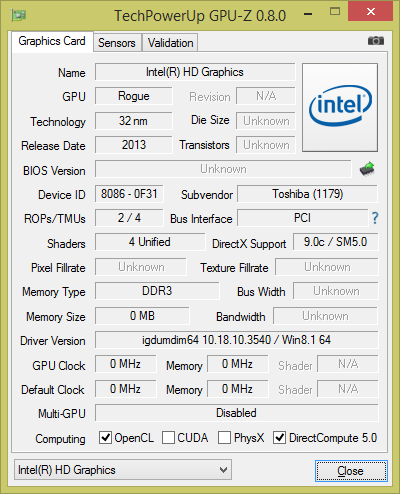Click the Bus Interface value PCI
This screenshot has height=494, width=400.
(302, 218)
